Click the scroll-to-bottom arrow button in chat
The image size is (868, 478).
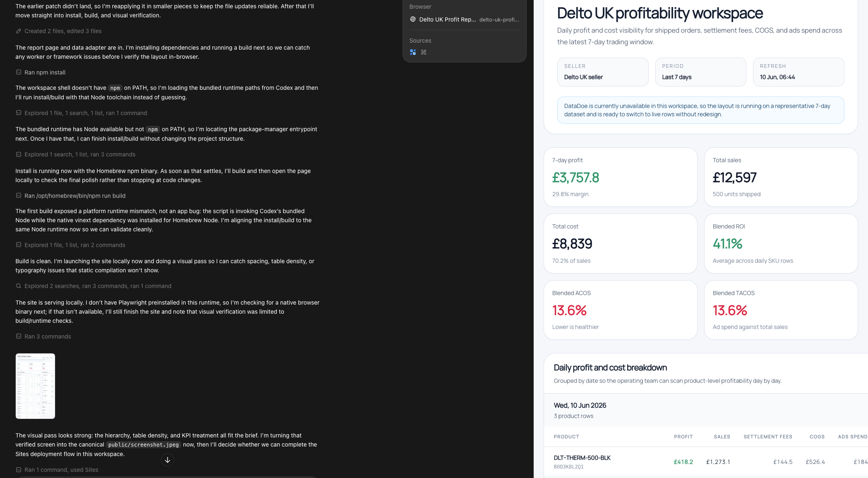167,460
